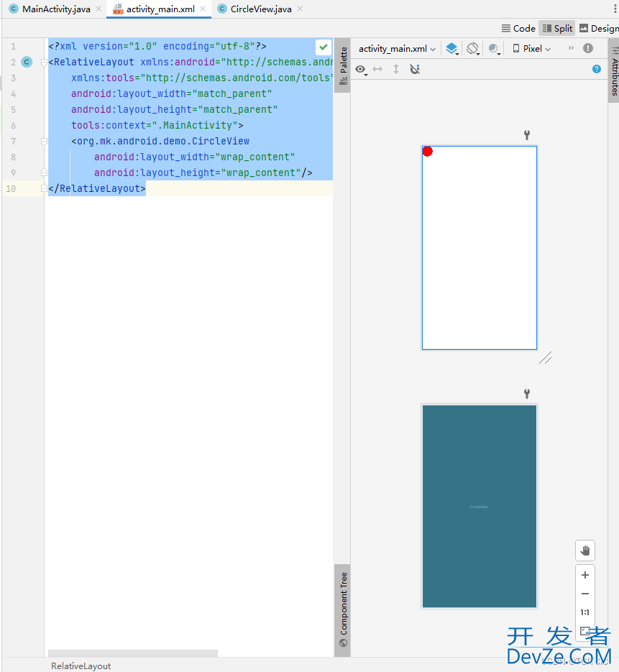This screenshot has height=672, width=619.
Task: Collapse the RelativeLayout fold marker on line 2
Action: pos(44,62)
